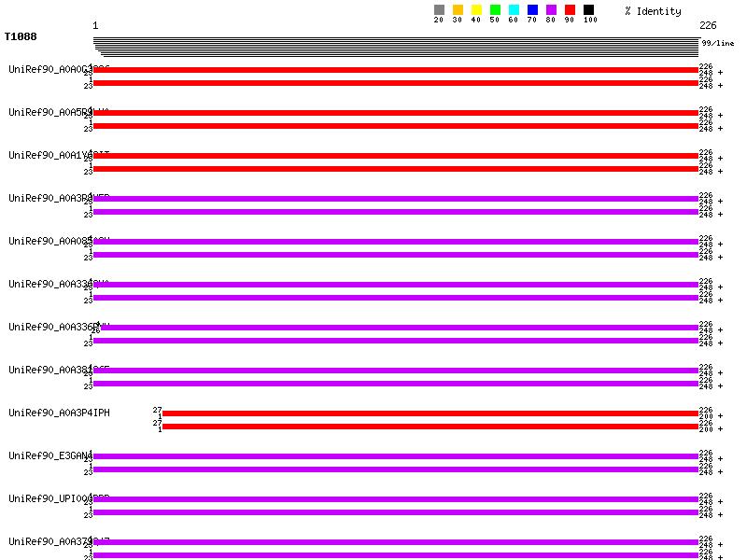Click the T1088 query label
This screenshot has height=560, width=747.
[x=21, y=37]
